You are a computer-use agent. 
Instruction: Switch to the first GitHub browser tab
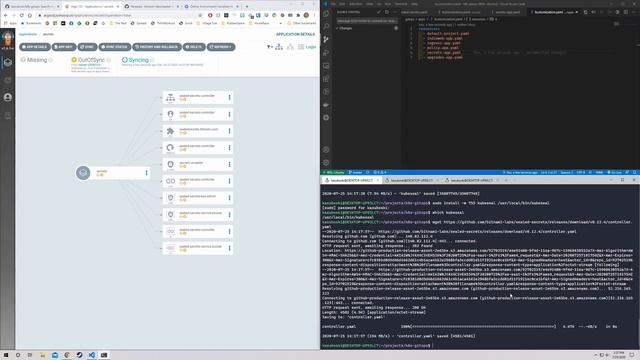click(33, 7)
